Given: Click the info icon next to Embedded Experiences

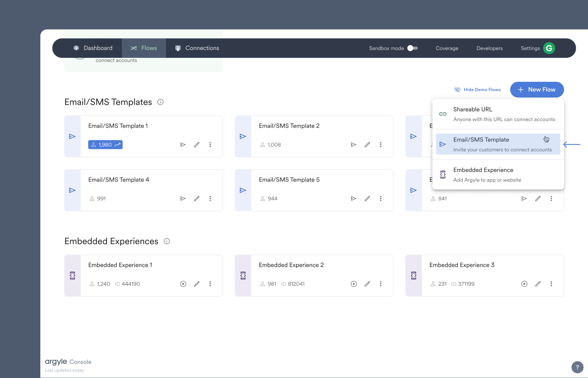Looking at the screenshot, I should coord(167,241).
